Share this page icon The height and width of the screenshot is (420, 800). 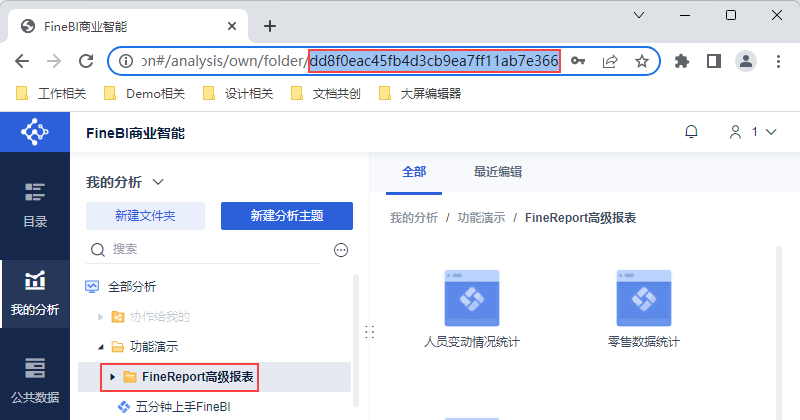pos(610,61)
